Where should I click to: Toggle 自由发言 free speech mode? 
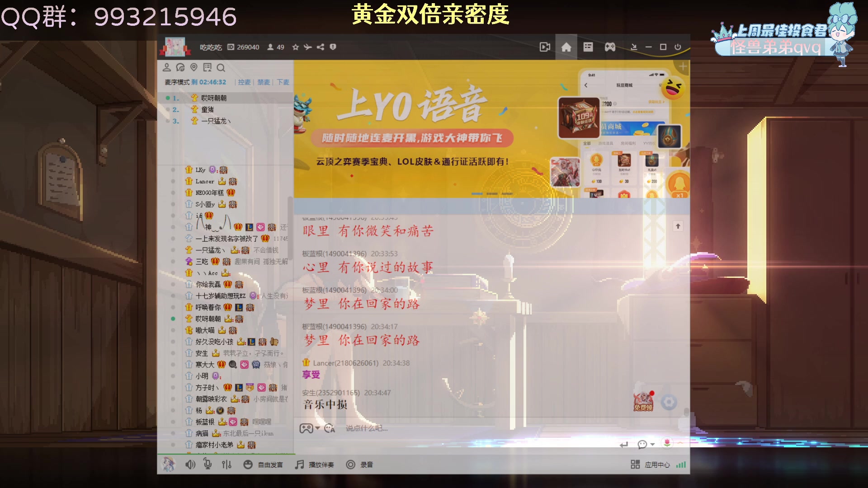point(263,465)
